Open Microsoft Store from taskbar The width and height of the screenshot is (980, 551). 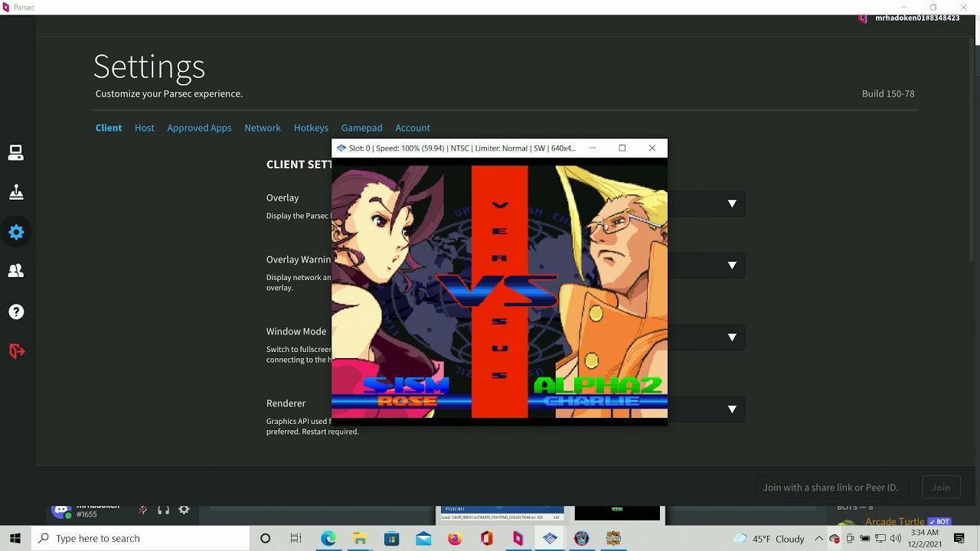pos(391,538)
